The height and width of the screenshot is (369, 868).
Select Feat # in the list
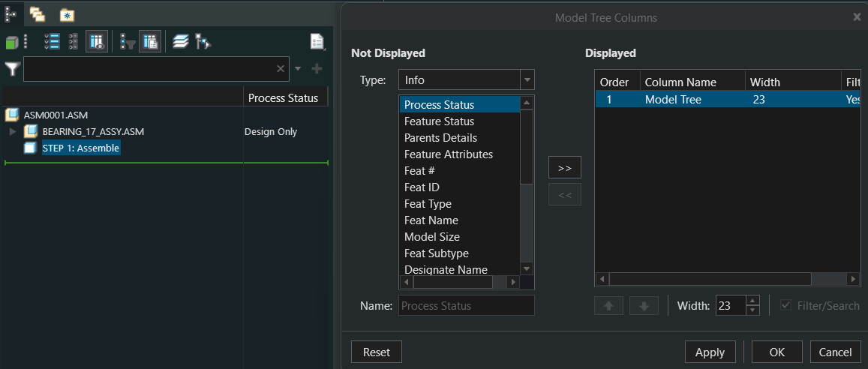click(x=459, y=171)
